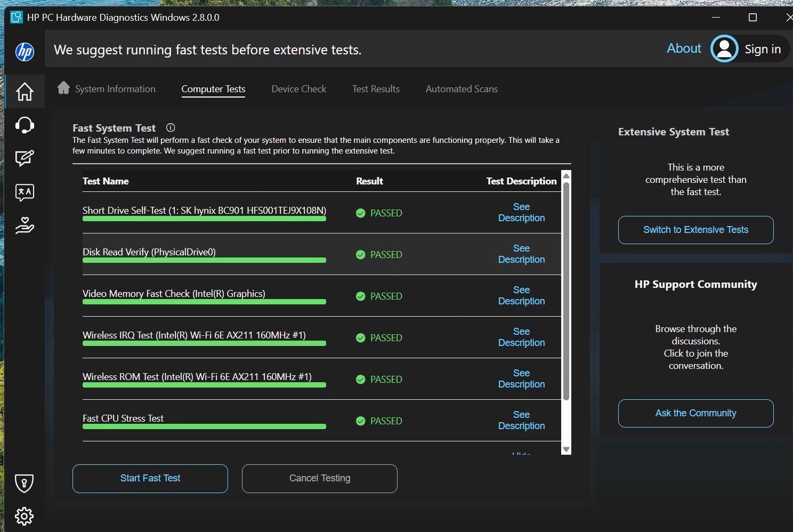Go to the Automated Scans tab
Image resolution: width=793 pixels, height=532 pixels.
462,89
